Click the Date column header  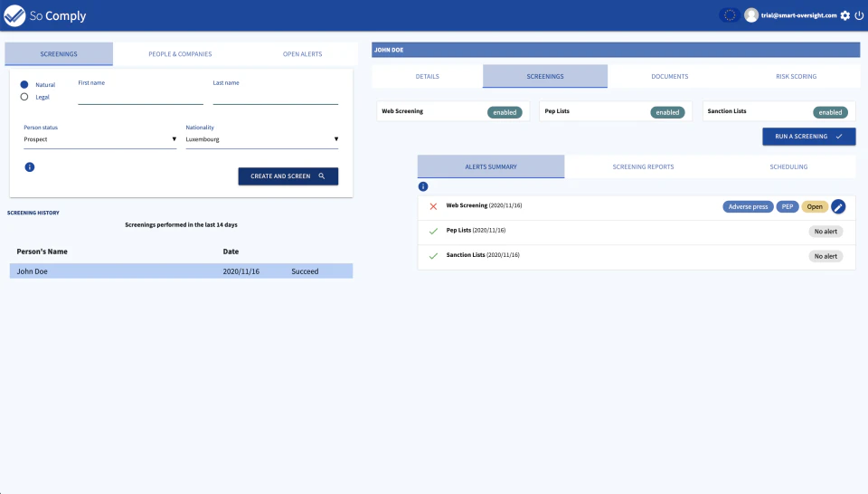231,252
